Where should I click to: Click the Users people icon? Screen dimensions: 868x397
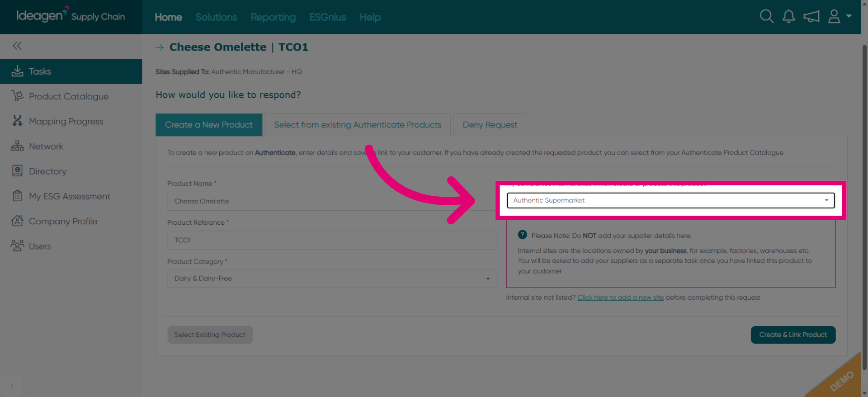[x=17, y=246]
